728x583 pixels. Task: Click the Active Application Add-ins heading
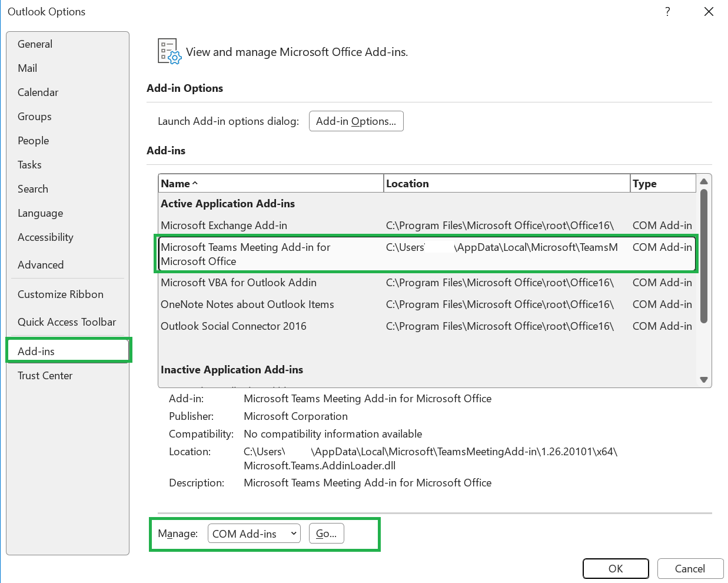pos(228,204)
